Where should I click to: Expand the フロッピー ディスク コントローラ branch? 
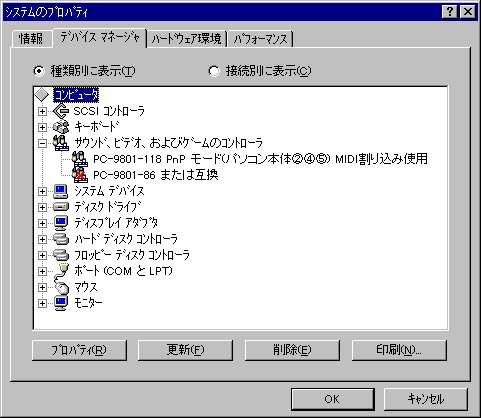[42, 255]
